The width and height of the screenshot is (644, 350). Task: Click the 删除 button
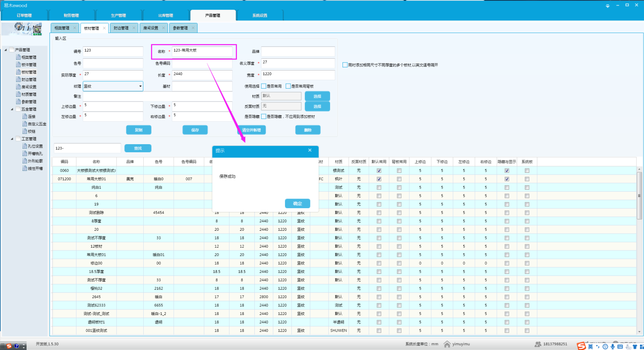coord(308,130)
